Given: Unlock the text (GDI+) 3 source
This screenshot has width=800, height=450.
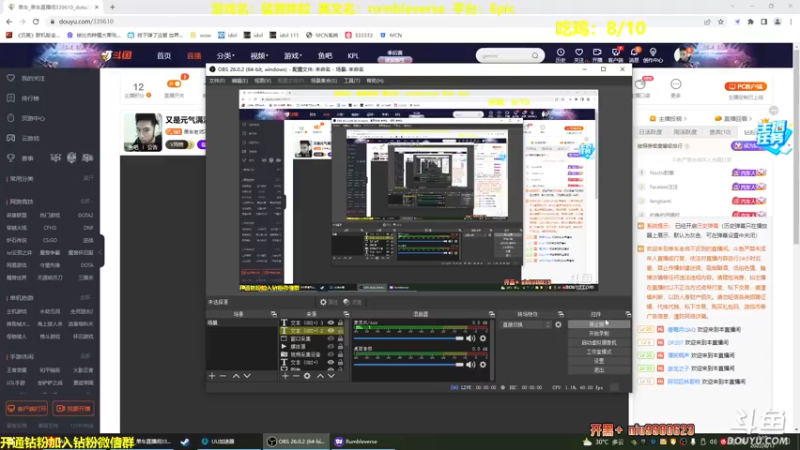Looking at the screenshot, I should [x=340, y=322].
